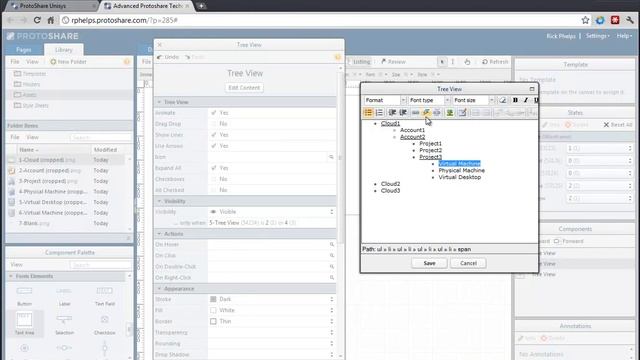Click the insert link chain icon
The image size is (640, 360).
coord(416,112)
